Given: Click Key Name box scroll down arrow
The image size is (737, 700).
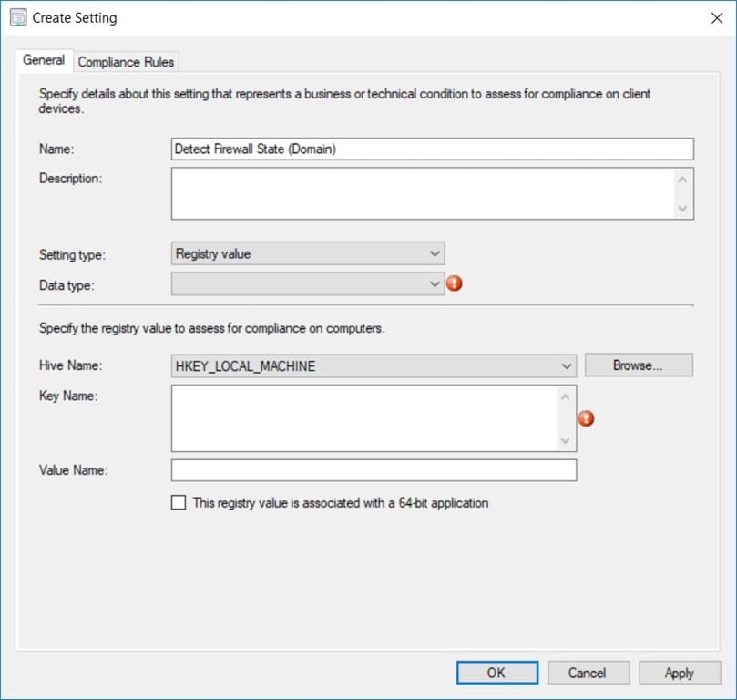Looking at the screenshot, I should [x=566, y=440].
